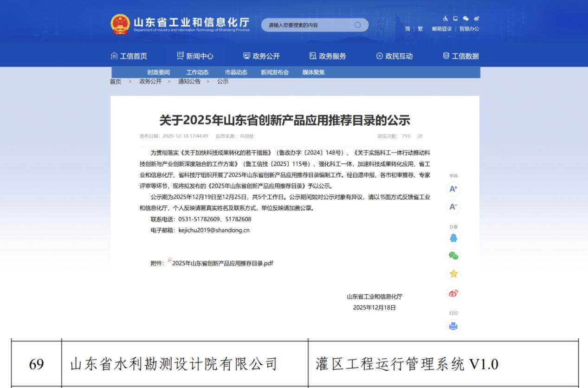This screenshot has height=388, width=588.
Task: Share the article to QQ
Action: (453, 238)
